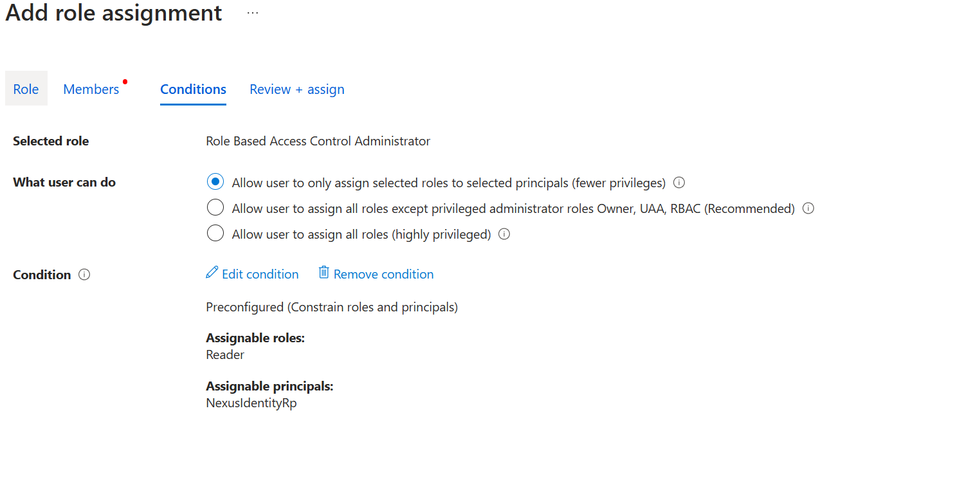Click info icon next to fewer privileges option
The image size is (980, 487).
(678, 183)
